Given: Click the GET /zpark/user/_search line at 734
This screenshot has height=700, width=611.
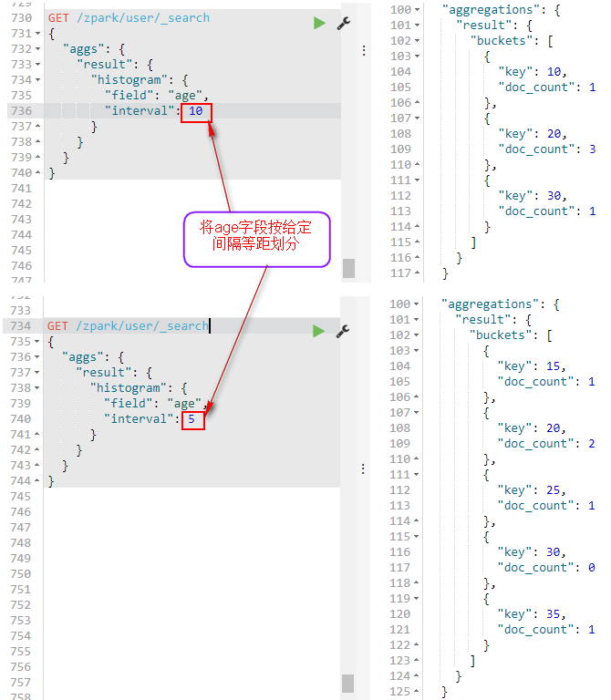Looking at the screenshot, I should (x=128, y=326).
